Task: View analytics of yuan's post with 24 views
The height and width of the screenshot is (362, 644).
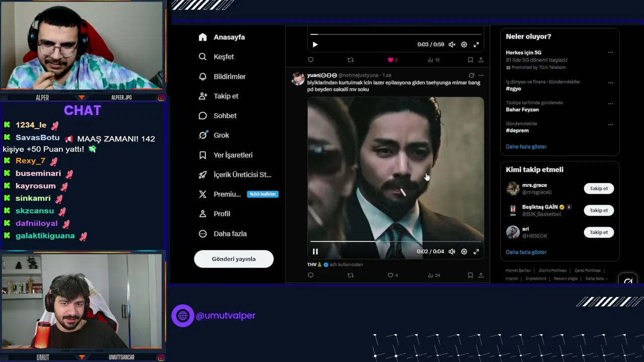Action: coord(434,275)
